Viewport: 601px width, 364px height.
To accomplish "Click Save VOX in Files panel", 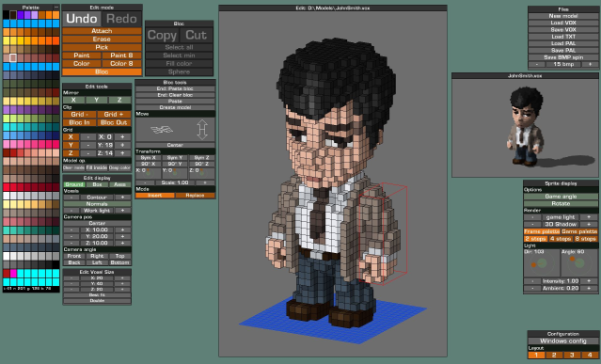I will 563,29.
